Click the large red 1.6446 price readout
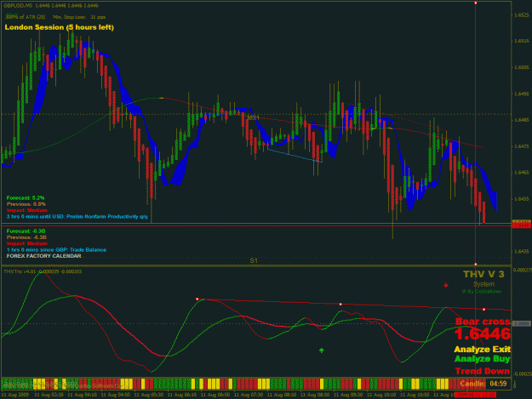The image size is (532, 399). [482, 333]
